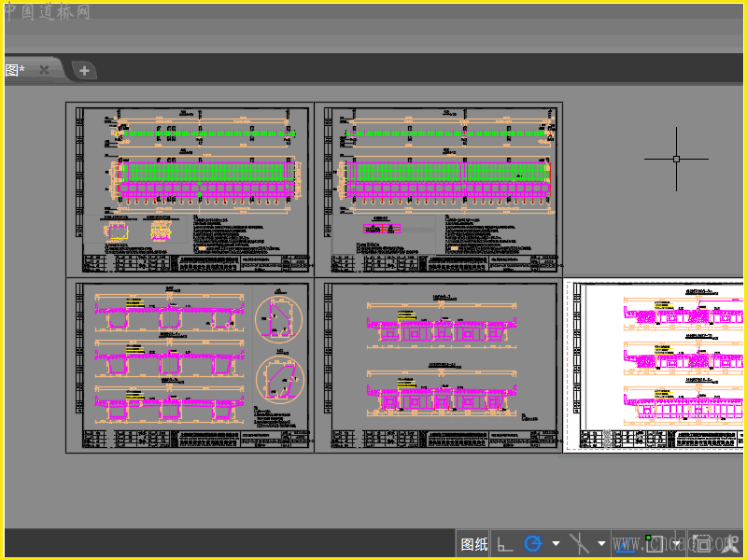747x560 pixels.
Task: Open isometric drafting dropdown arrow
Action: (601, 544)
